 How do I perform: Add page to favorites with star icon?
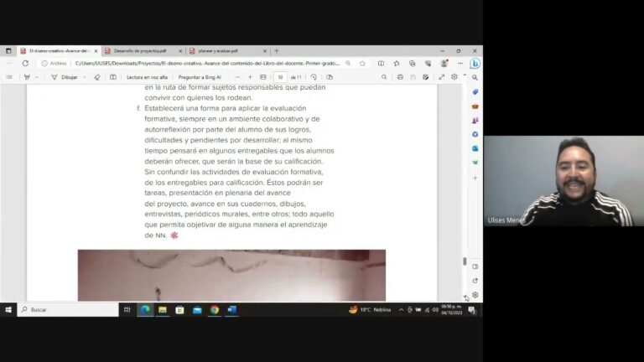362,63
